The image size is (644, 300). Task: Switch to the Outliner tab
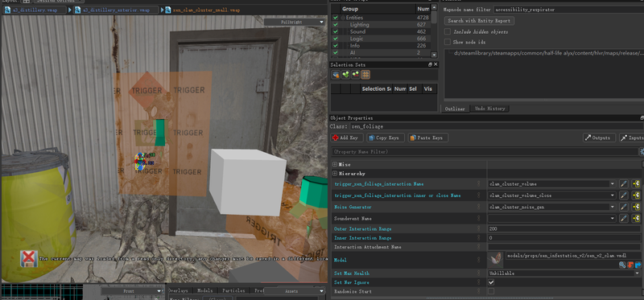pyautogui.click(x=455, y=109)
